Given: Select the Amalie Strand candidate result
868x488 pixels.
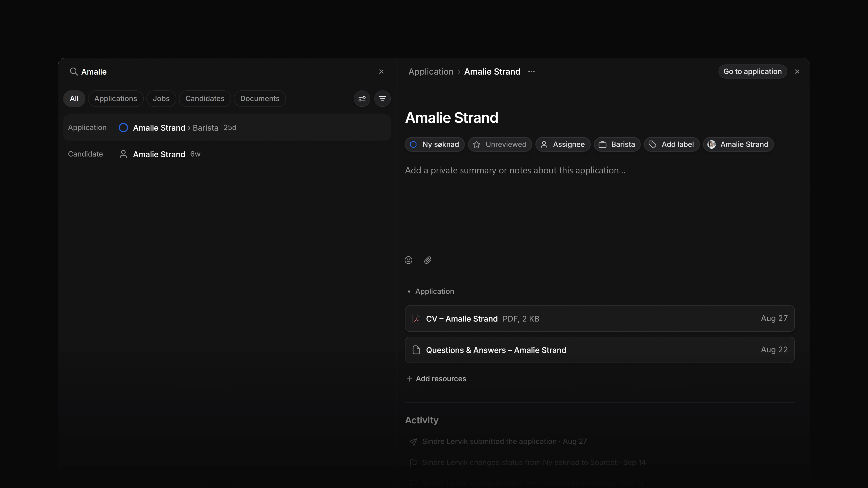Looking at the screenshot, I should tap(227, 154).
